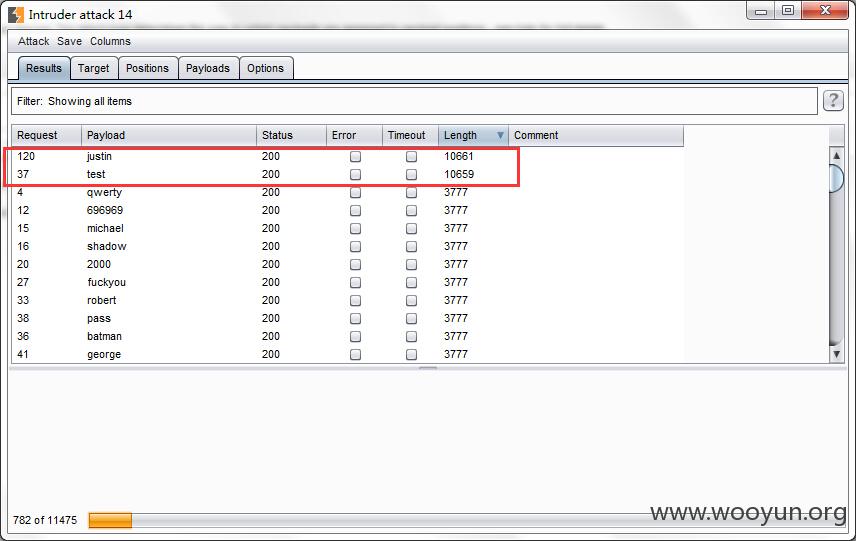Viewport: 856px width, 541px height.
Task: Click the attack progress bar
Action: point(467,520)
